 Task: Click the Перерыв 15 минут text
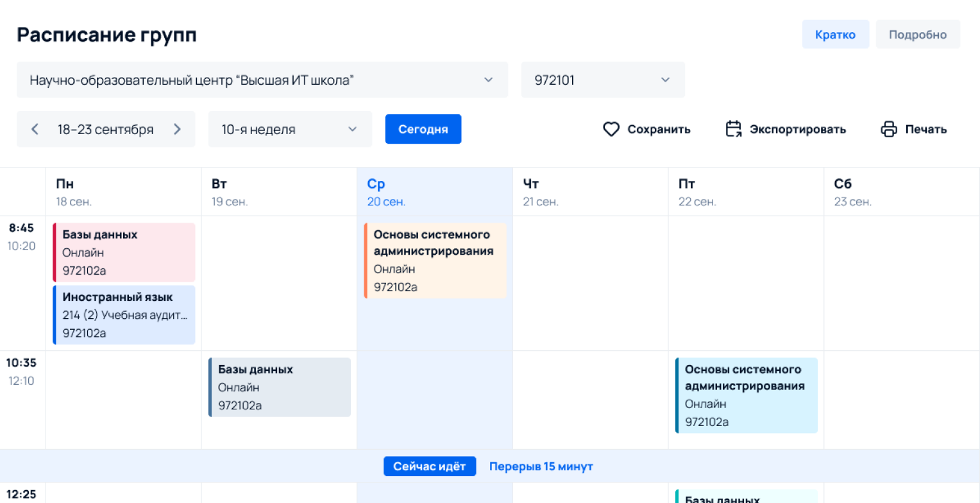point(541,466)
